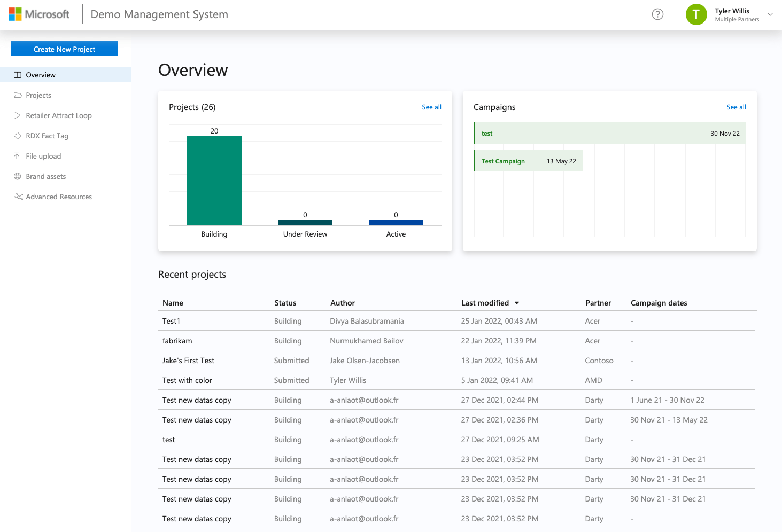782x532 pixels.
Task: Click the Tyler Willis avatar icon
Action: click(x=696, y=14)
